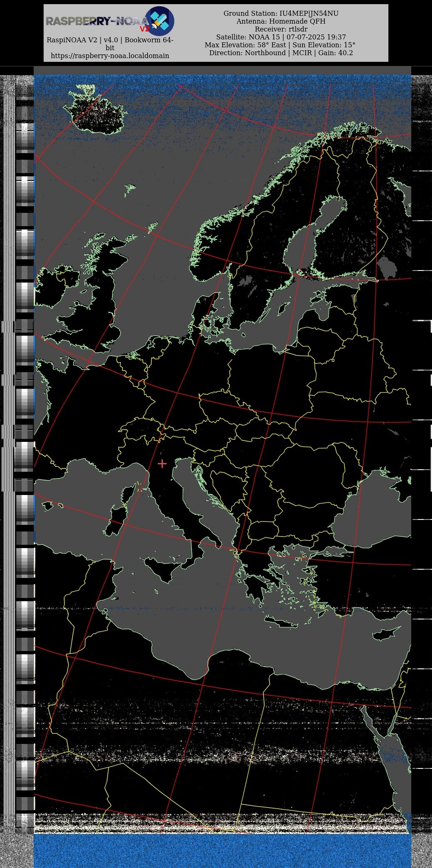Select the 'Antenna: Homemade QFH' line
The height and width of the screenshot is (868, 432).
pyautogui.click(x=281, y=21)
